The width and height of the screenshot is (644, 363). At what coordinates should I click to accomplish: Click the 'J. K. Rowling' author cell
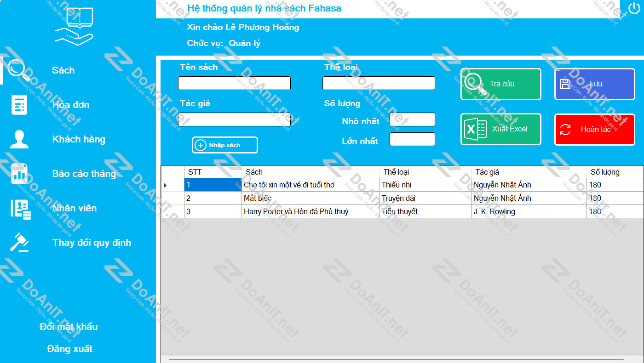pyautogui.click(x=529, y=211)
